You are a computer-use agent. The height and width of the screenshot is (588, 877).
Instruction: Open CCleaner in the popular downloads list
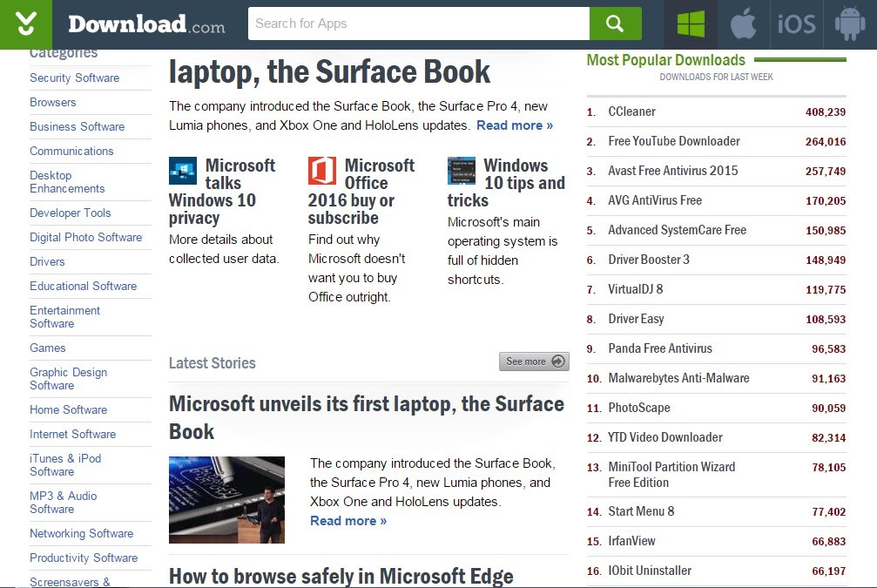[632, 112]
